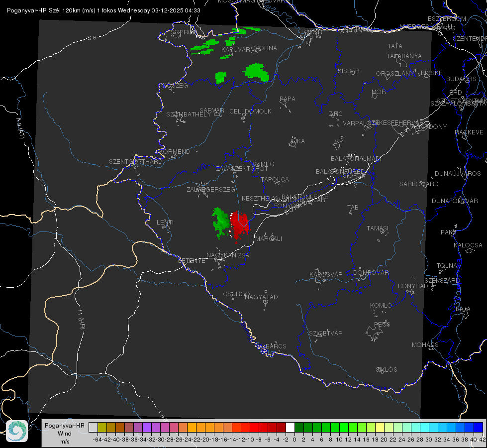Click the TATA city label
This screenshot has height=448, width=487.
[395, 46]
